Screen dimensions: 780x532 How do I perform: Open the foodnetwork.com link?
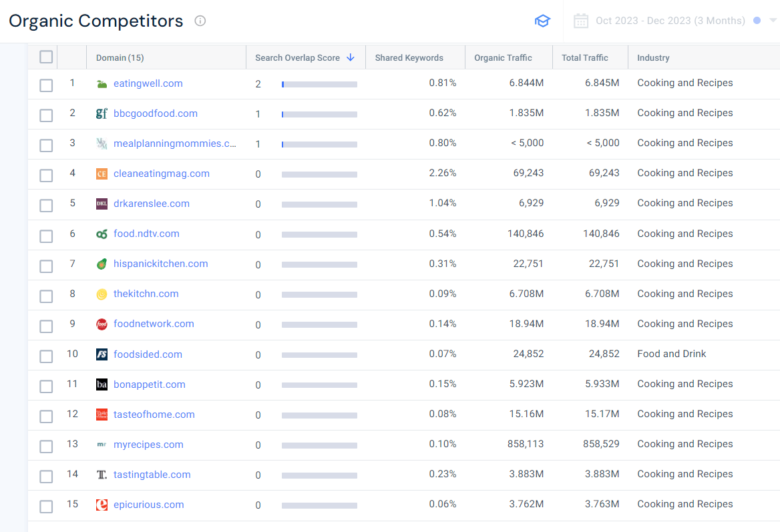[154, 324]
